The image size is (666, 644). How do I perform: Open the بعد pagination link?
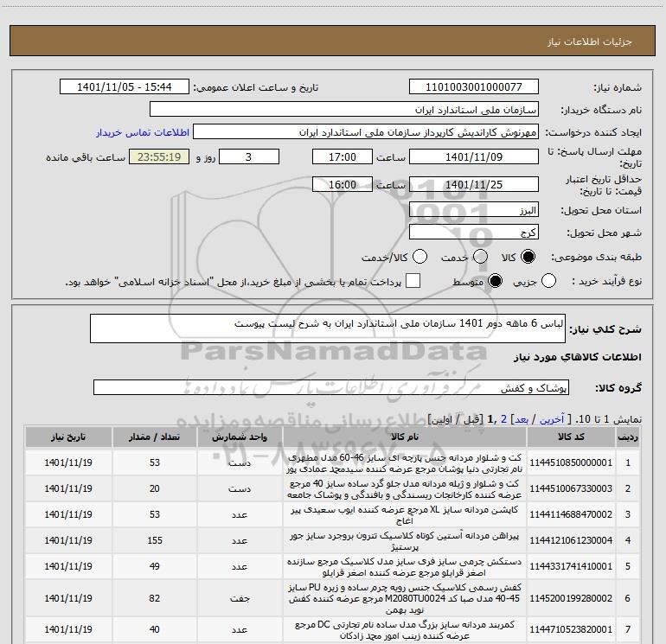pos(522,419)
